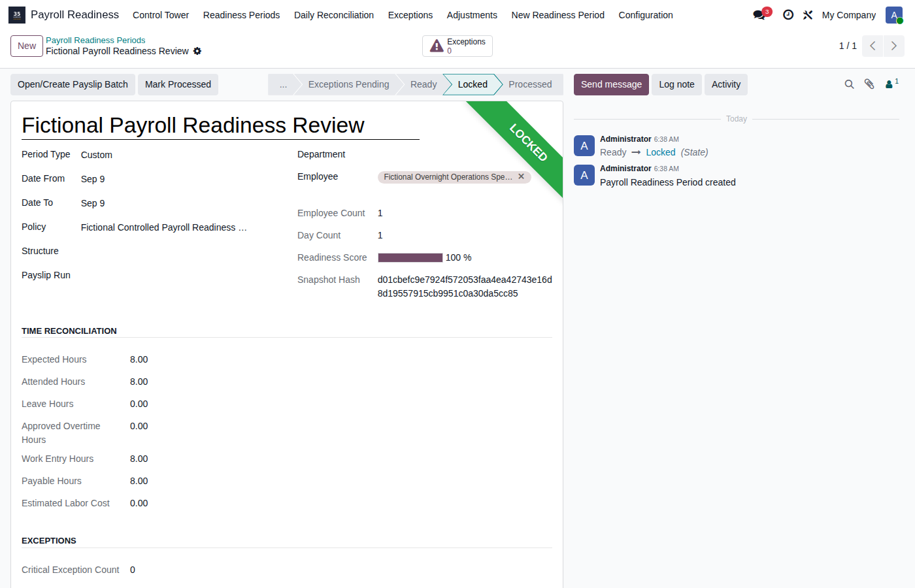This screenshot has height=588, width=915.
Task: Click Attended Hours value 8.00
Action: (x=139, y=382)
